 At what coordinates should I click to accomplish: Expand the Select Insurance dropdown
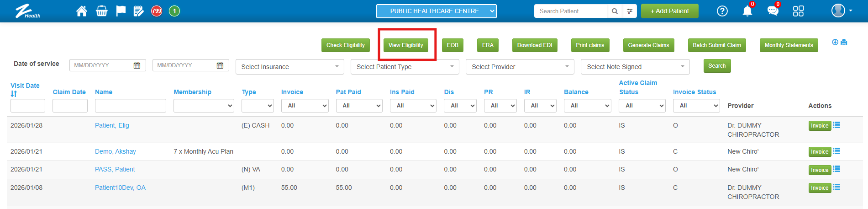pos(289,67)
